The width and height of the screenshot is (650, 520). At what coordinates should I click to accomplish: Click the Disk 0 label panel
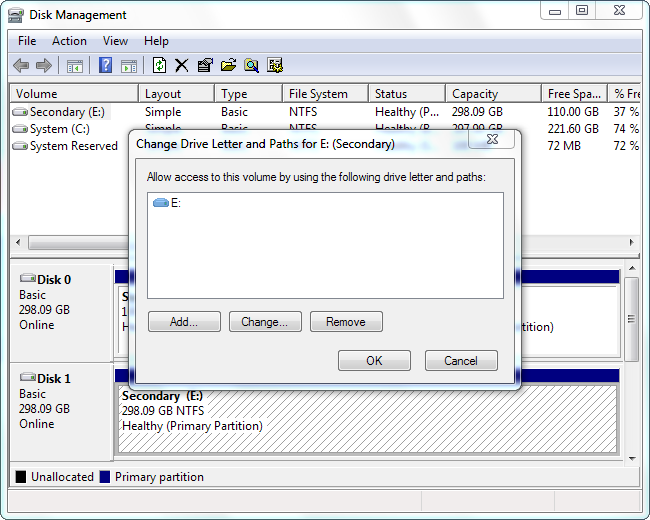coord(61,313)
